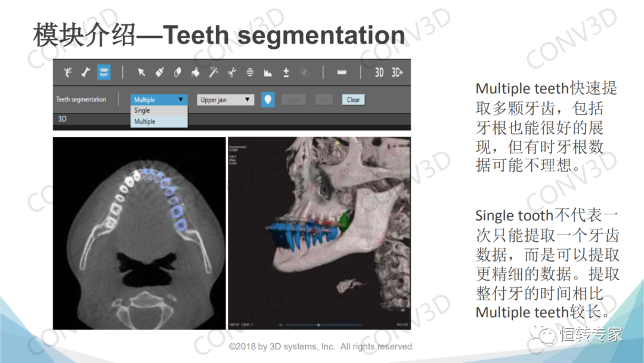Click the greyed-out boolean overlap circles icon
644x363 pixels.
click(304, 72)
